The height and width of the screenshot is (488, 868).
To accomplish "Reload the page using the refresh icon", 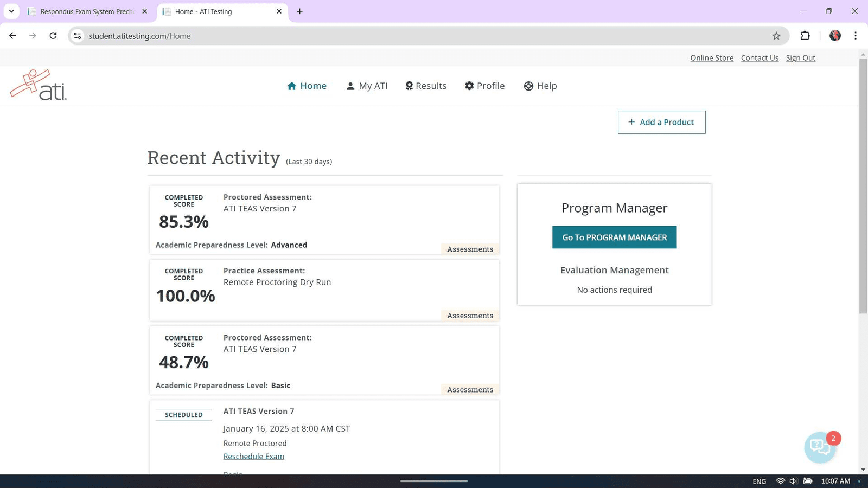I will (x=53, y=36).
